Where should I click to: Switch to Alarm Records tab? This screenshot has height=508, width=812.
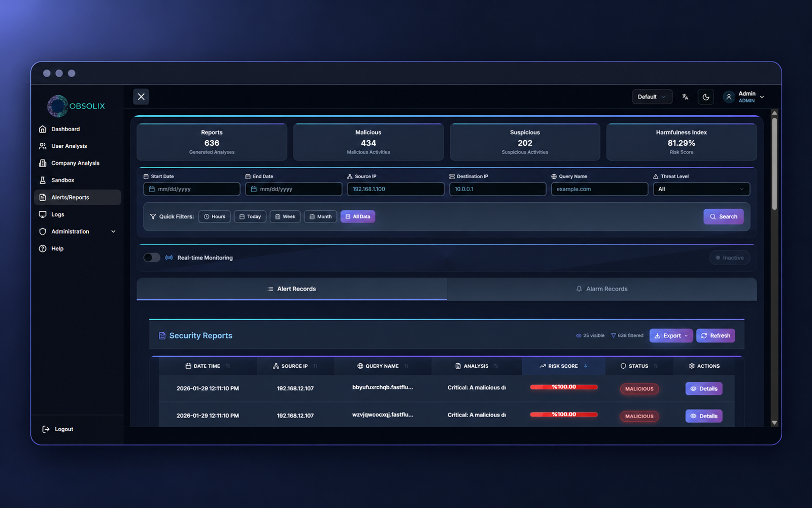602,289
